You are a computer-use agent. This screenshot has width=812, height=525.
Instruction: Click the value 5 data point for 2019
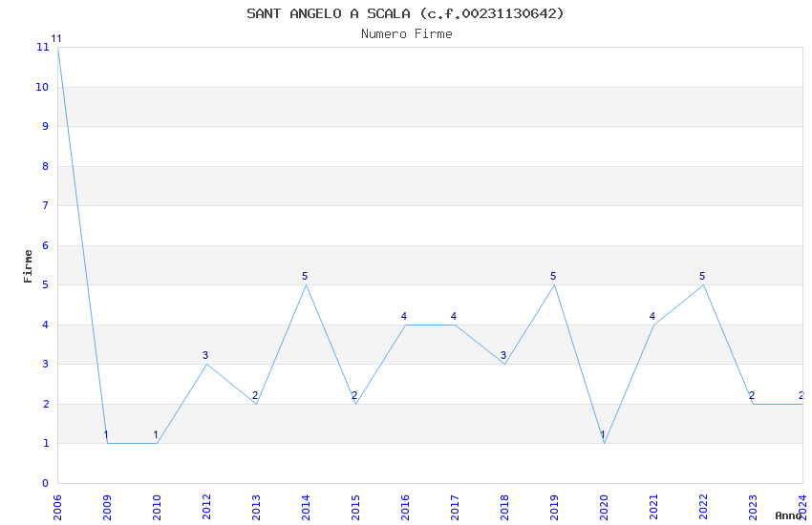click(555, 285)
